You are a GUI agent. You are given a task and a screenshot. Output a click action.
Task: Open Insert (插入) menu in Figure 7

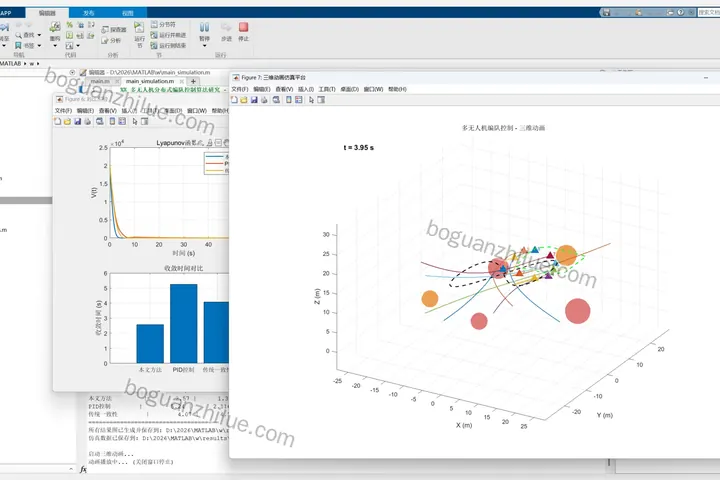306,89
